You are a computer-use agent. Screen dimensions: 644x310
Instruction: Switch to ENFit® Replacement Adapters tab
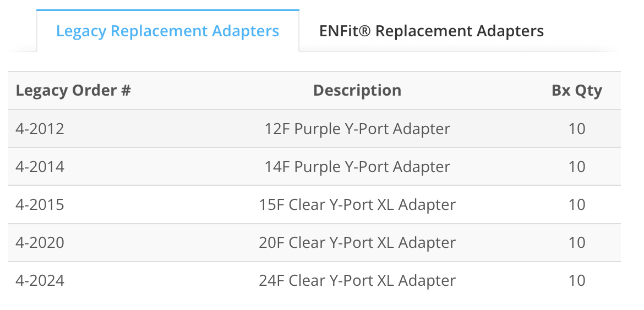click(x=431, y=31)
